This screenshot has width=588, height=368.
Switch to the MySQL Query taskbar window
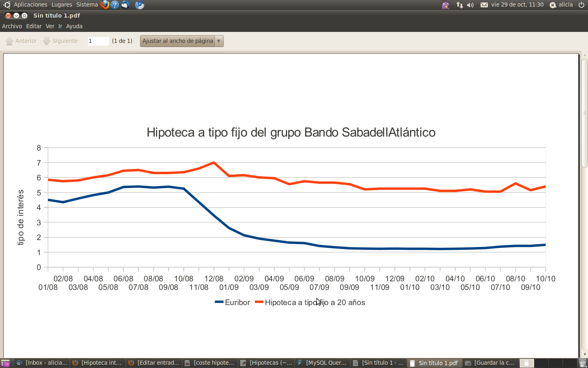(322, 363)
